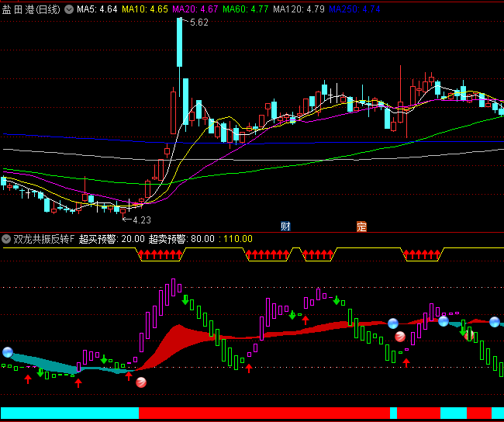Select the MA10: 4.65 label

point(145,9)
